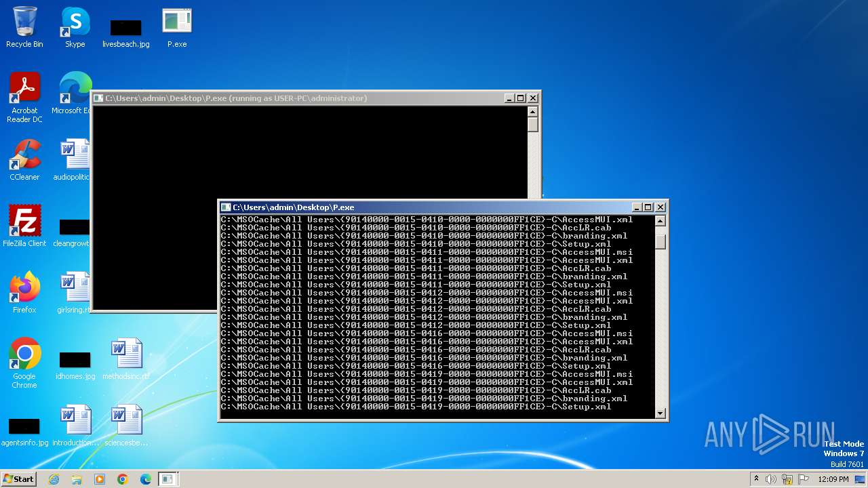
Task: Open the Recycle Bin desktop icon
Action: 24,27
